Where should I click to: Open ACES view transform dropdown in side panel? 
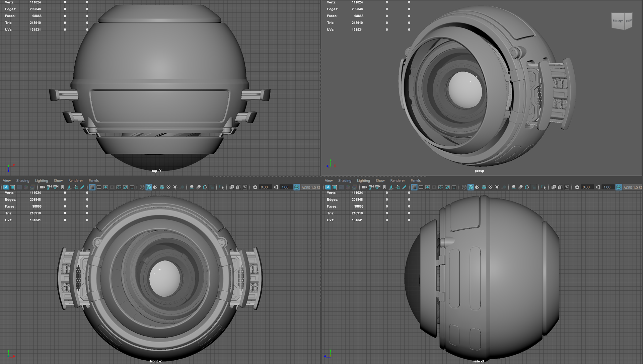click(x=632, y=187)
